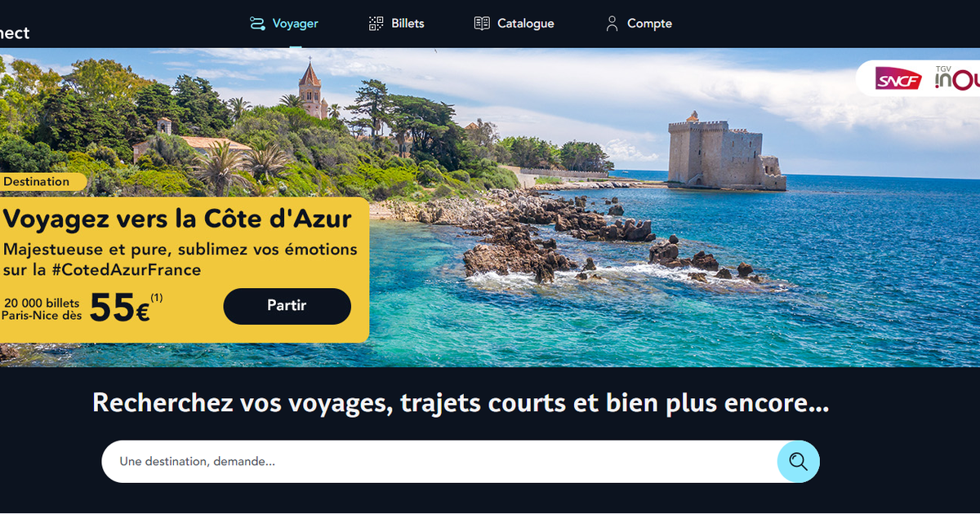Go to the Compte menu label
The width and height of the screenshot is (980, 514).
click(649, 24)
